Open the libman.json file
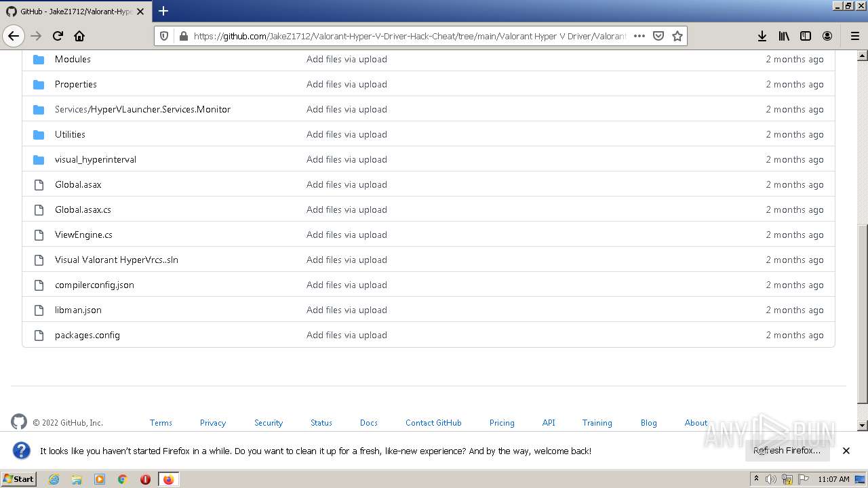Image resolution: width=868 pixels, height=488 pixels. coord(78,310)
